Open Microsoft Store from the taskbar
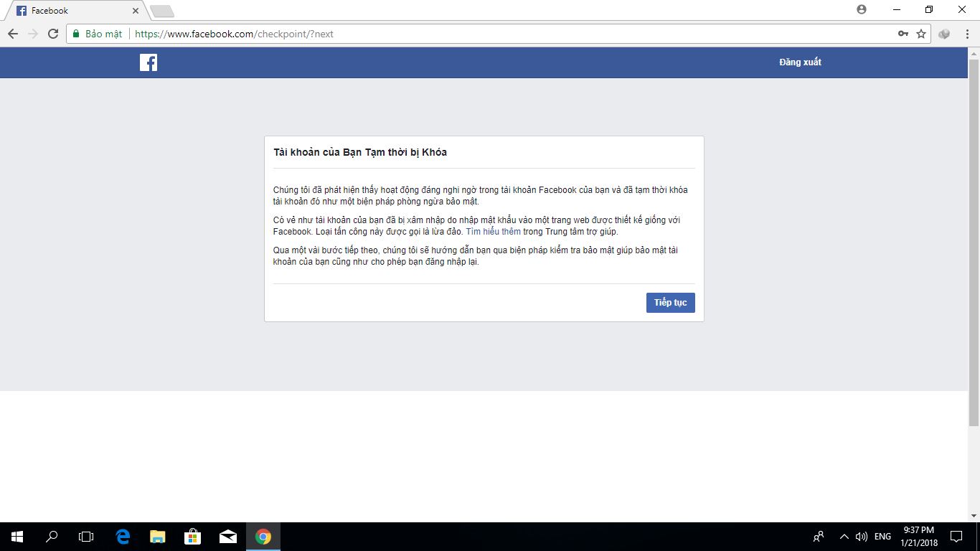This screenshot has width=980, height=551. tap(192, 537)
